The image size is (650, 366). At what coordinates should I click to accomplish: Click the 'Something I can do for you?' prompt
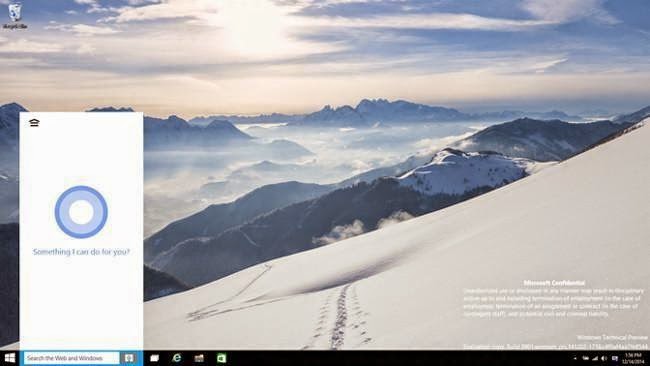81,252
